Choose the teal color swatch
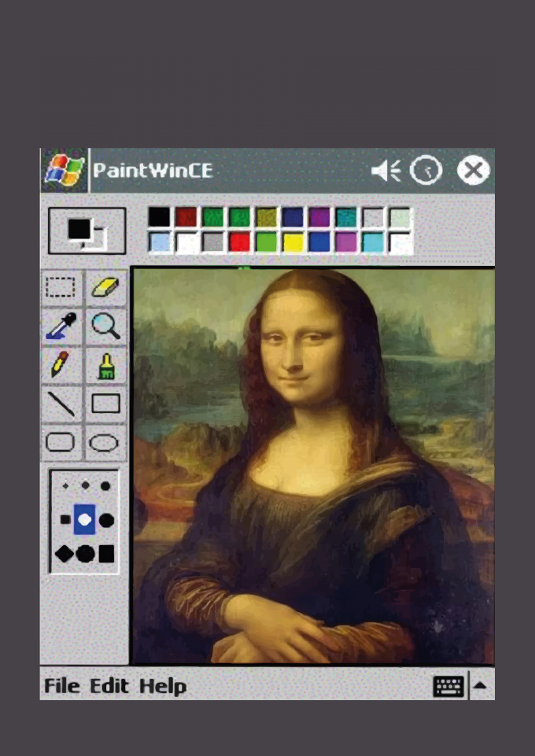This screenshot has height=756, width=535. pyautogui.click(x=346, y=217)
